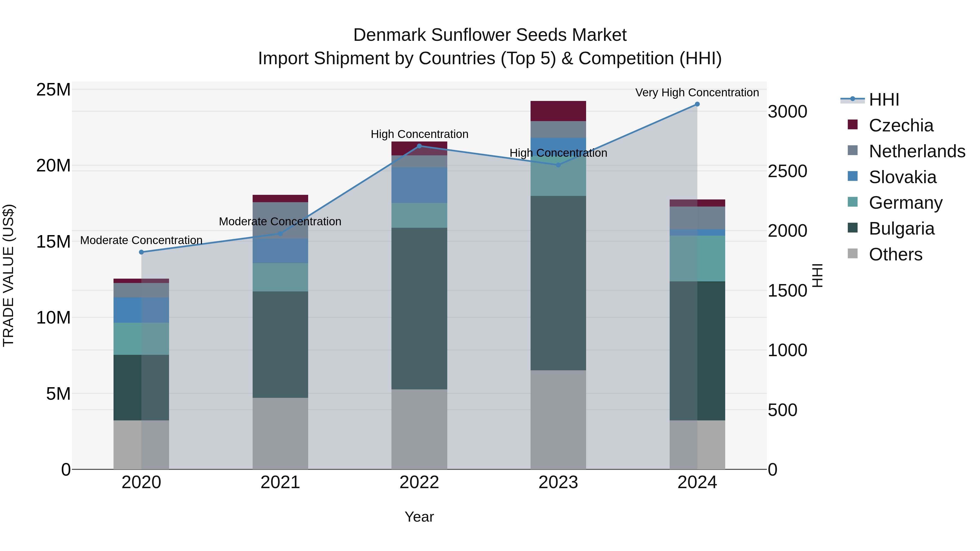The width and height of the screenshot is (980, 551).
Task: Click the 15M y-axis tick label
Action: pyautogui.click(x=53, y=242)
